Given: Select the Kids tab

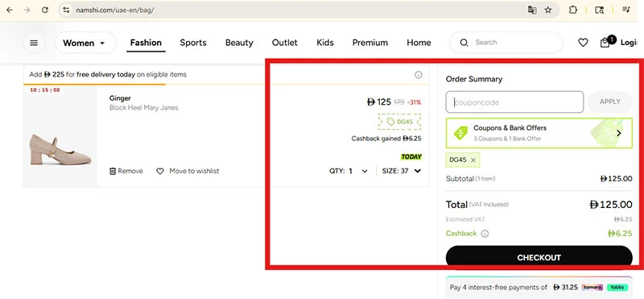Looking at the screenshot, I should click(325, 43).
